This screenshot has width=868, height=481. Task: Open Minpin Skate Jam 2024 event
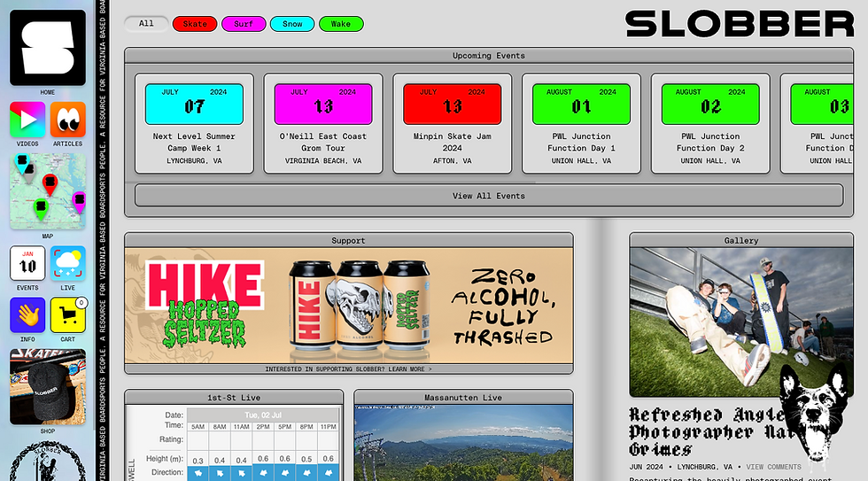tap(453, 123)
